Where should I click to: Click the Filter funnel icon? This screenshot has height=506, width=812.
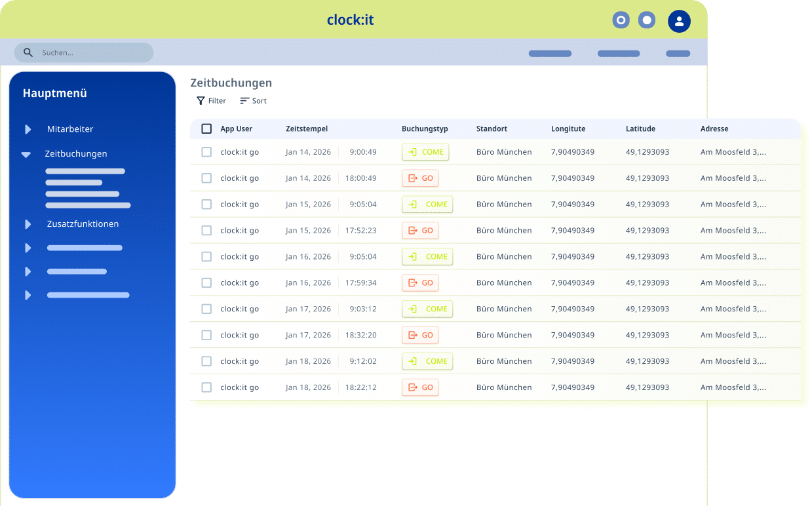201,101
